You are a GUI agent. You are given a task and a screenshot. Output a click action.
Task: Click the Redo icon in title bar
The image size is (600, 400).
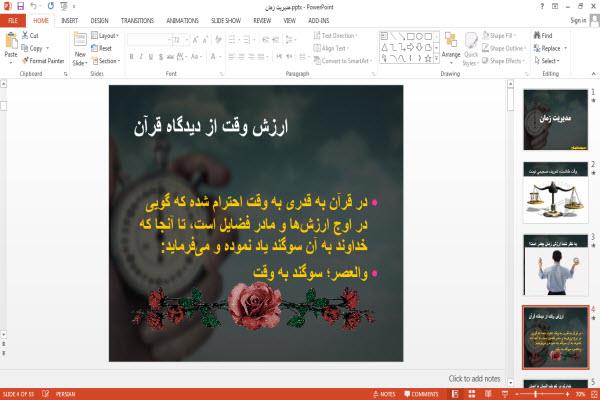point(51,6)
